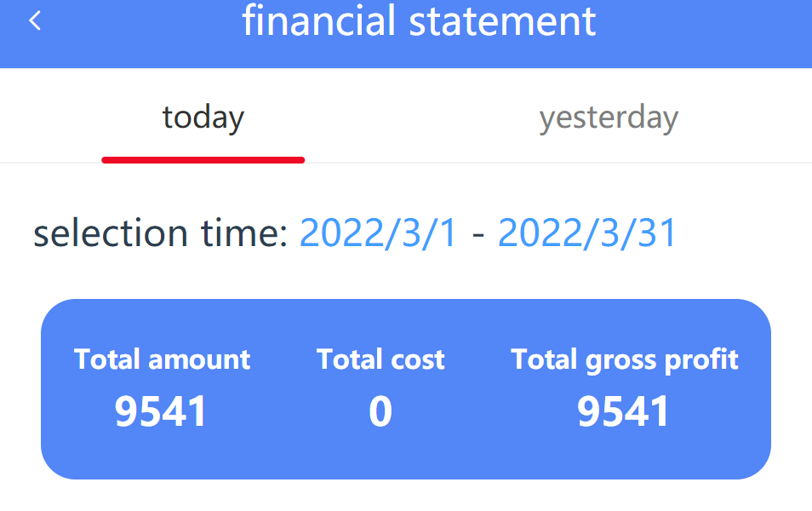This screenshot has height=511, width=812.
Task: Pick the start date 2022/3/1
Action: [378, 233]
